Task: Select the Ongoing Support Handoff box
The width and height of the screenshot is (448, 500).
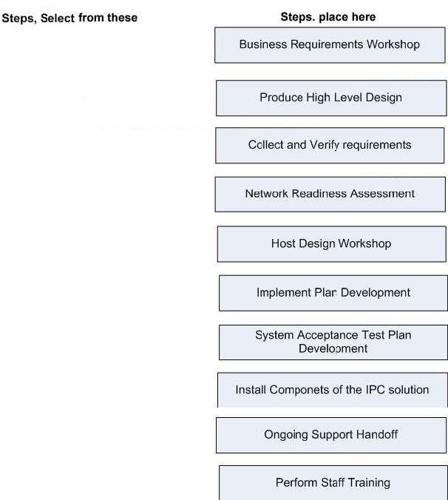Action: 331,435
